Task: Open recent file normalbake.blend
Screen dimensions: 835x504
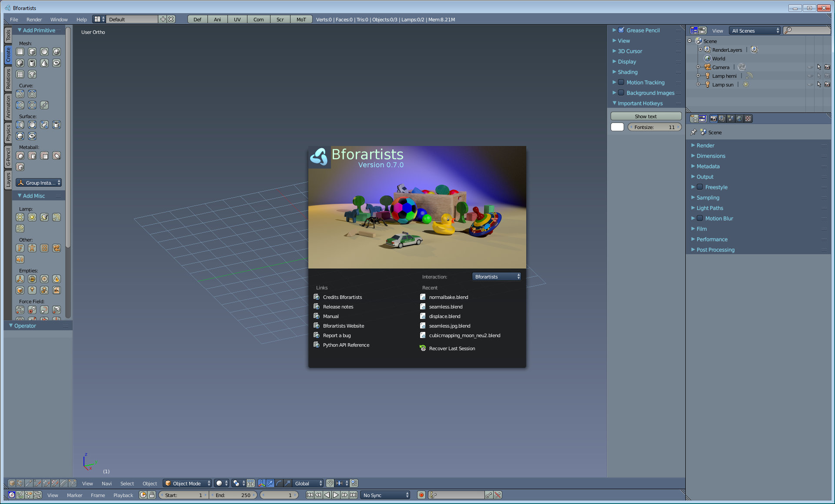Action: (448, 297)
